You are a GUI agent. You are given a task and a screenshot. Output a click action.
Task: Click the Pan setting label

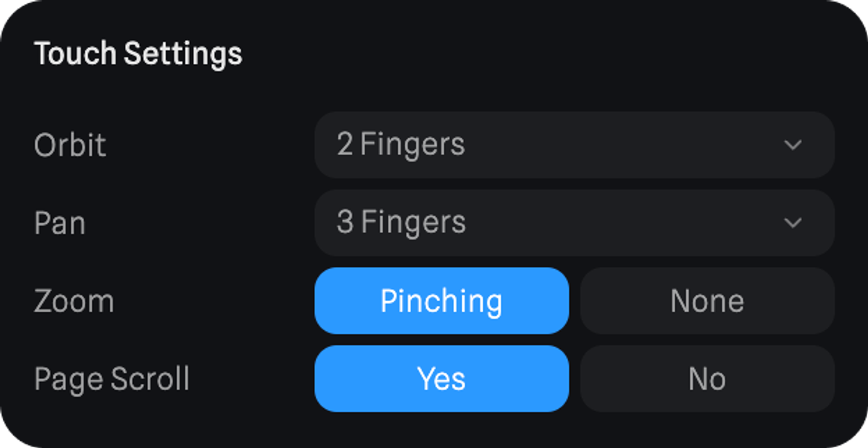pyautogui.click(x=60, y=223)
